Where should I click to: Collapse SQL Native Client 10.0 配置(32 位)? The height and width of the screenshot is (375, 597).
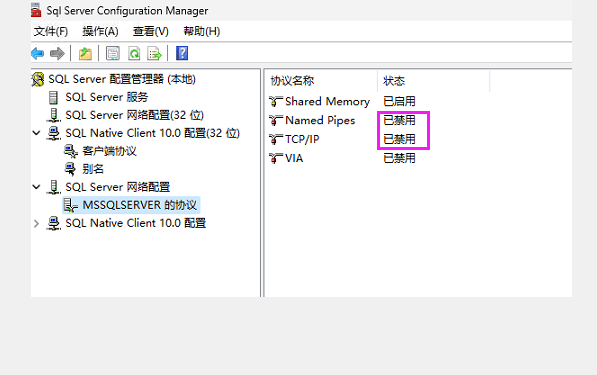point(37,133)
